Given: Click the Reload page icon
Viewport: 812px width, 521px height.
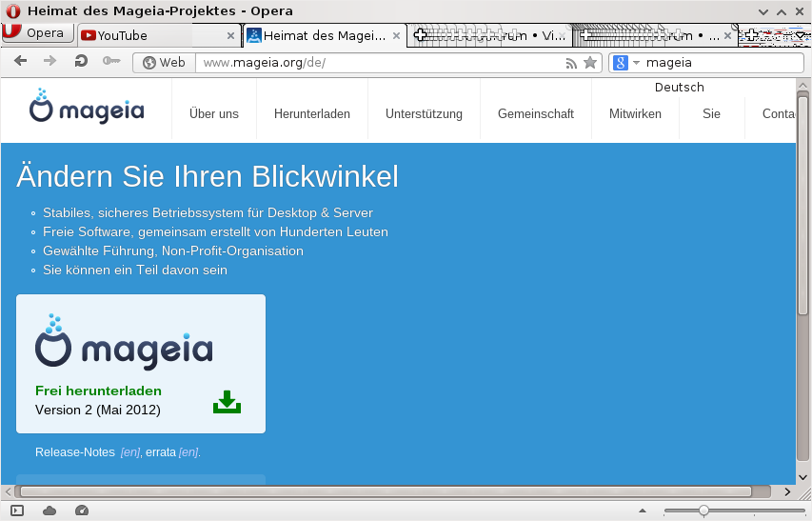Looking at the screenshot, I should 81,62.
